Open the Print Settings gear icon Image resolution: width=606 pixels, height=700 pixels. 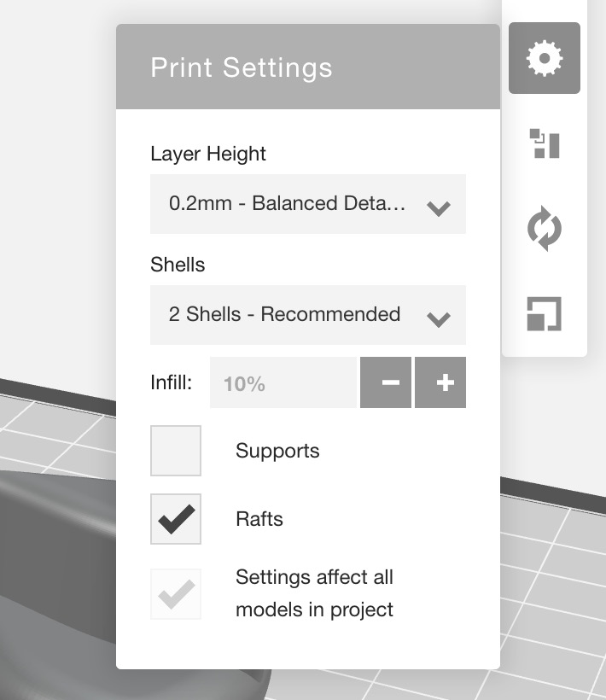pos(544,58)
